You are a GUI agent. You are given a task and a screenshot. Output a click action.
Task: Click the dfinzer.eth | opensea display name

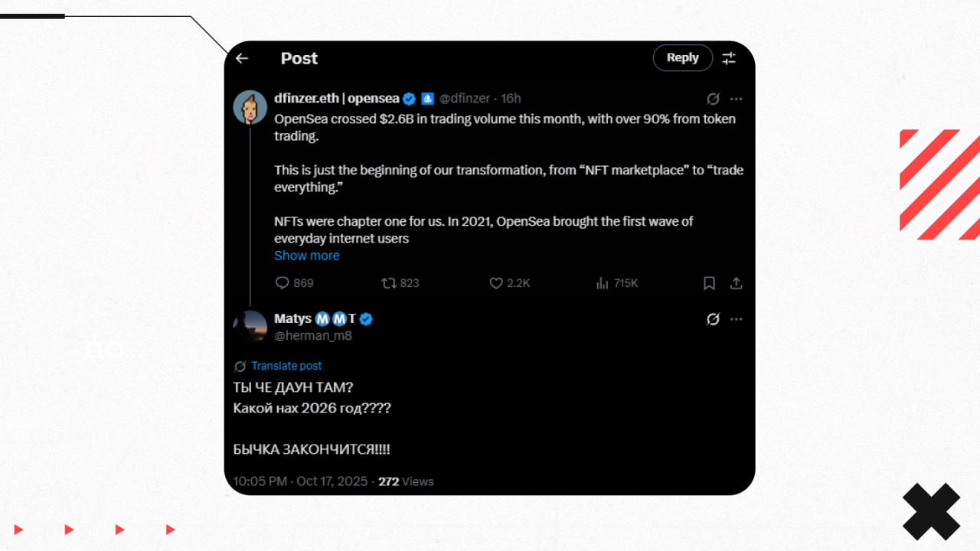pos(337,98)
